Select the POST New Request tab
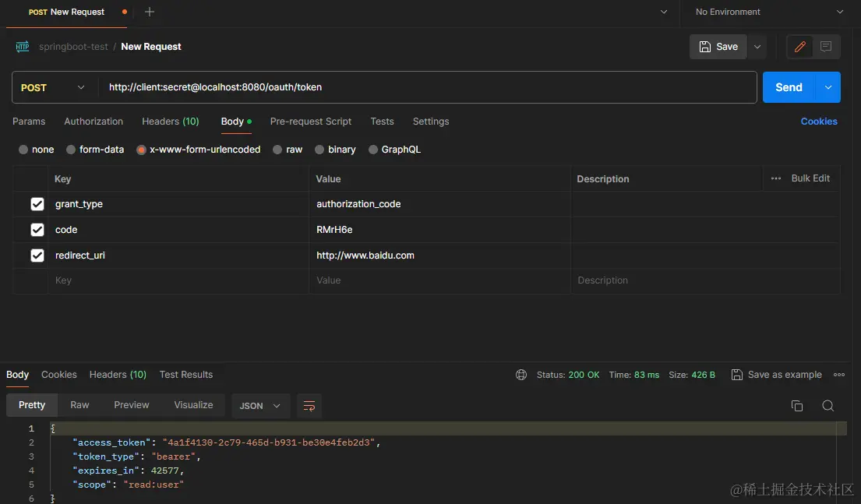This screenshot has height=504, width=861. (66, 12)
